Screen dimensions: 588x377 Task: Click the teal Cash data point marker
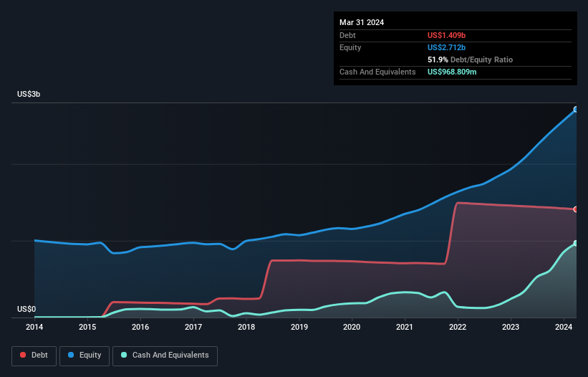tap(576, 243)
